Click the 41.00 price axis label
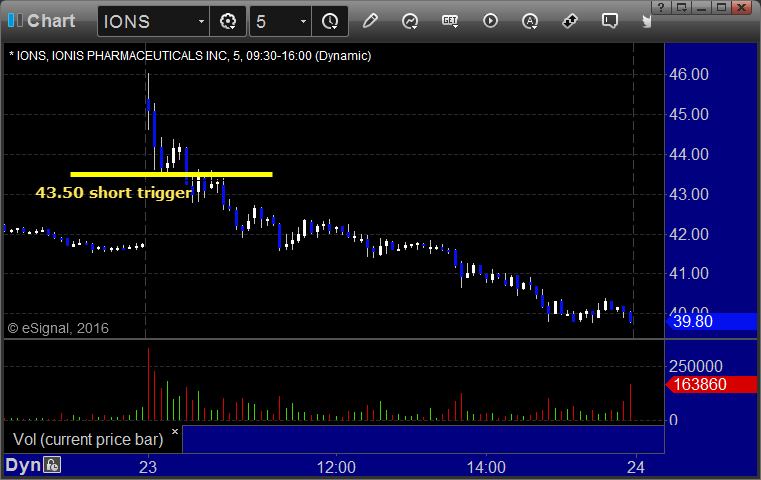 689,273
